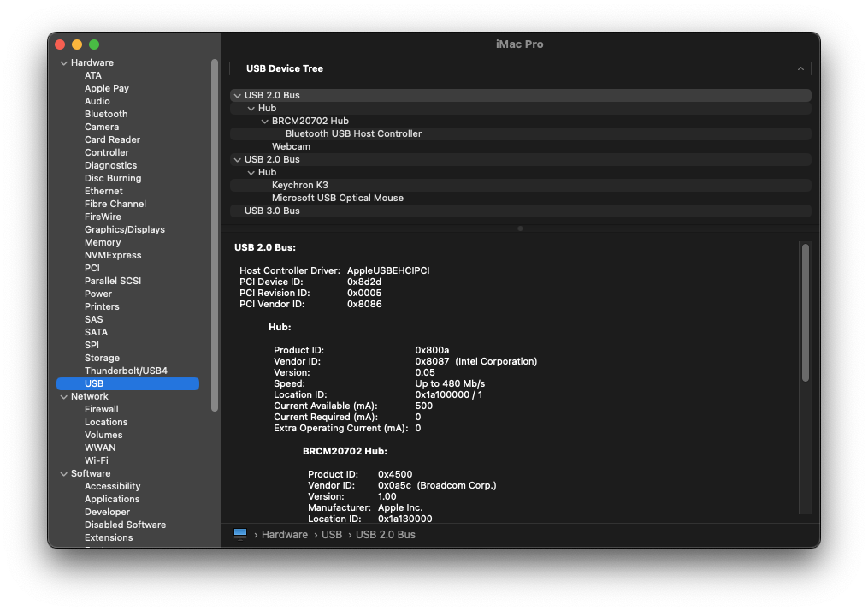Open Parallel SCSI section

113,281
